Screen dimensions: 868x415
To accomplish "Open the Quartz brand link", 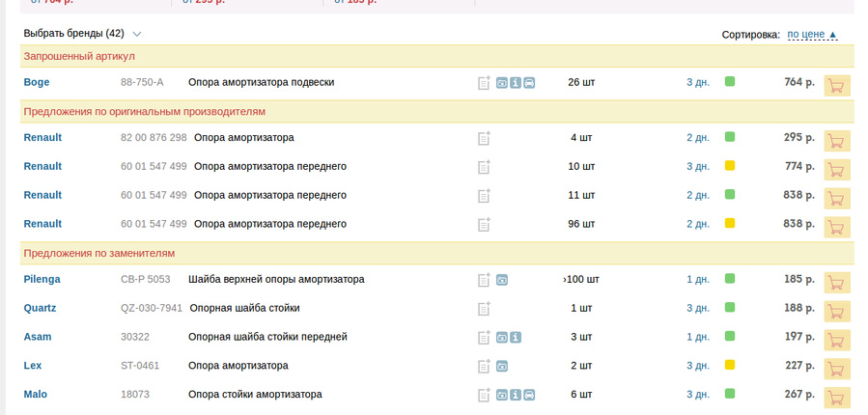I will 40,308.
